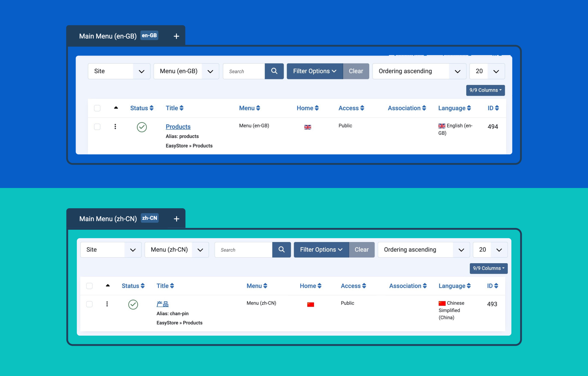Toggle published status icon for Products item
This screenshot has width=588, height=376.
(142, 127)
